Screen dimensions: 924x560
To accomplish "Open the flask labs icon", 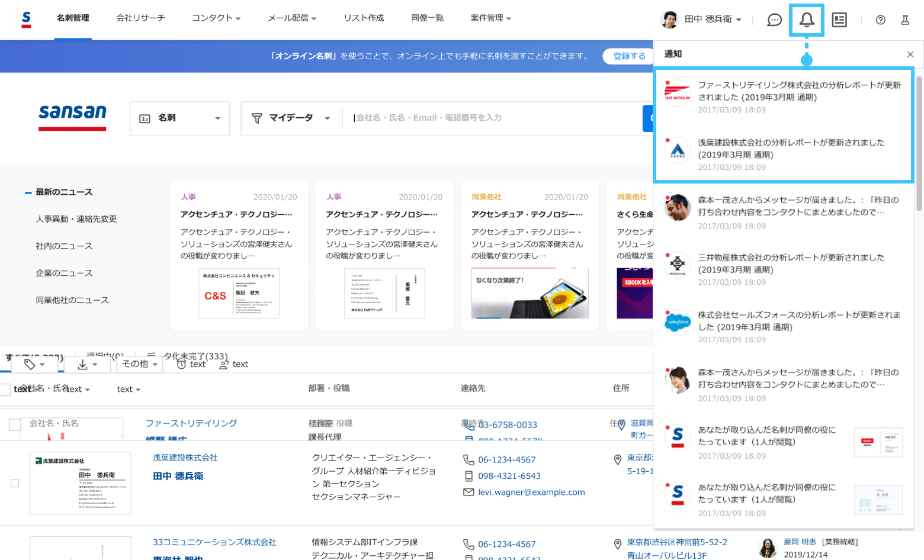I will [905, 20].
